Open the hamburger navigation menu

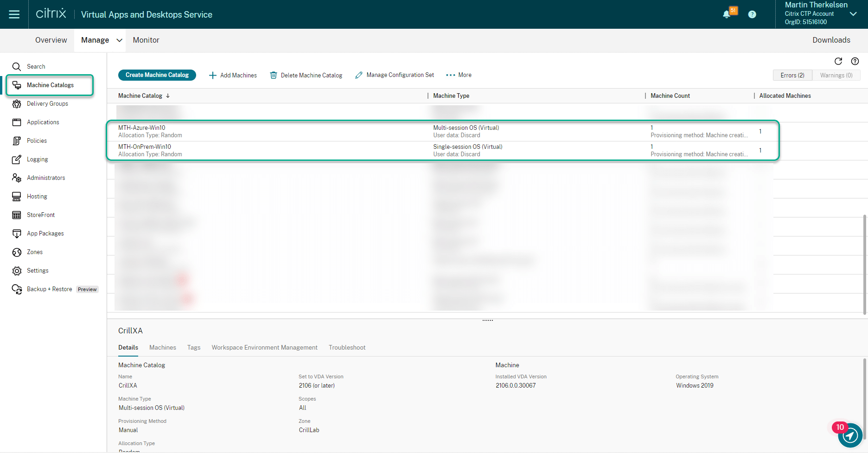click(x=14, y=14)
